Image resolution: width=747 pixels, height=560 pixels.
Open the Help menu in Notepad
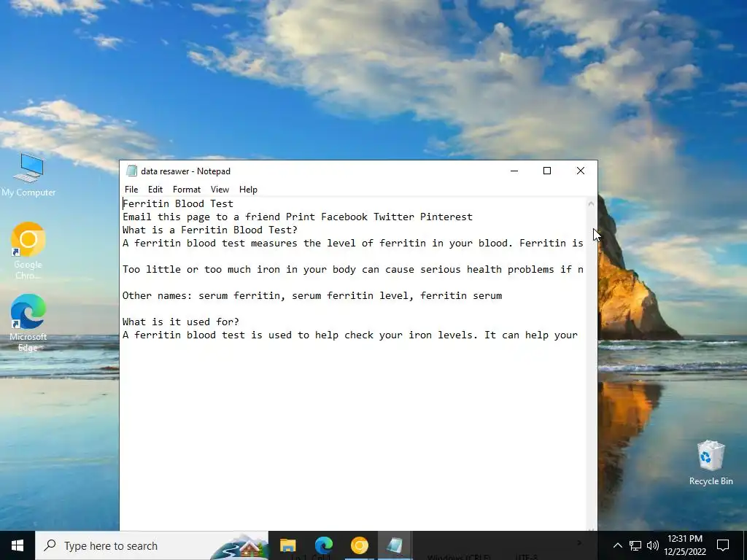[248, 190]
